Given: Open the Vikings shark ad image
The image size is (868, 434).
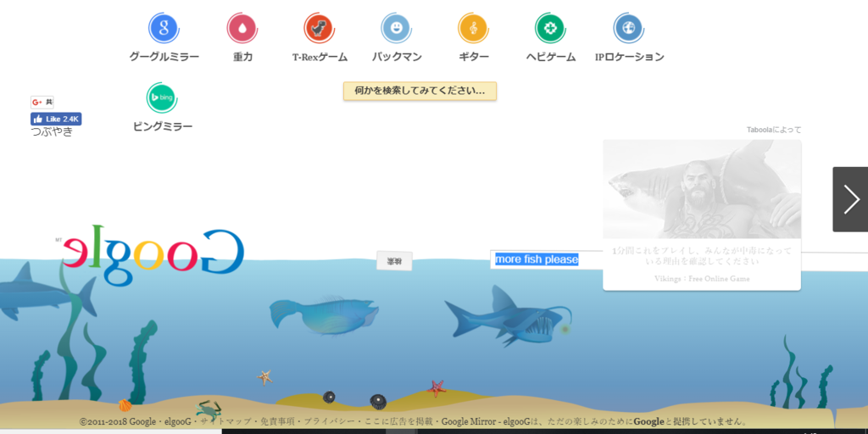Looking at the screenshot, I should (702, 189).
